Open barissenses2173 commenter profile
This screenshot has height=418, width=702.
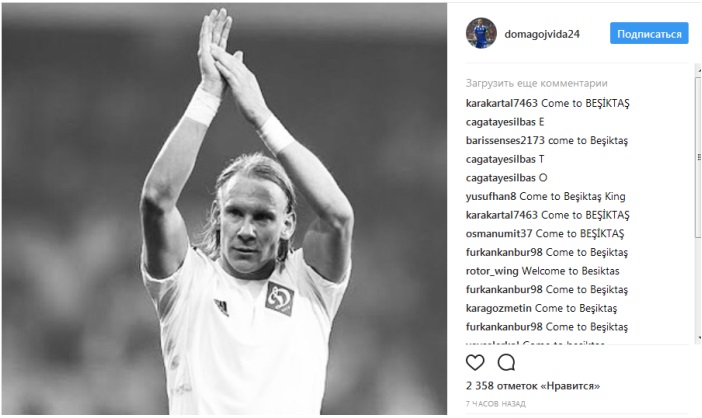505,141
